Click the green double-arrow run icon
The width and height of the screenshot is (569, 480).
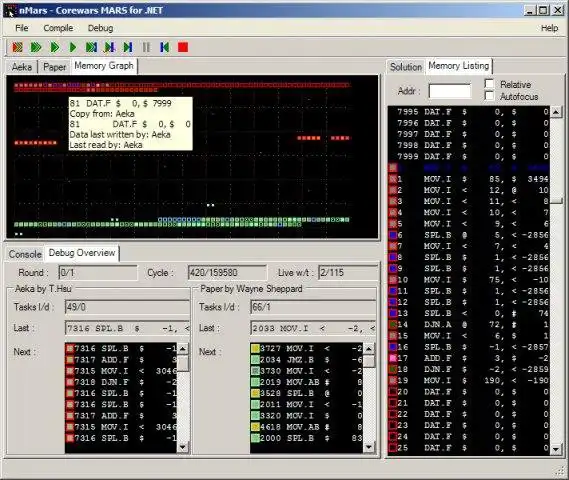(55, 47)
